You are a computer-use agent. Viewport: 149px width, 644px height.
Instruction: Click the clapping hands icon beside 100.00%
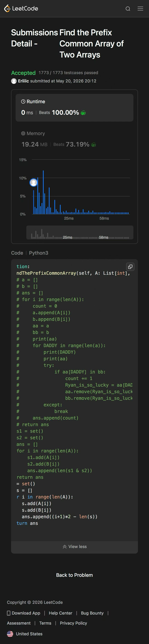point(83,112)
